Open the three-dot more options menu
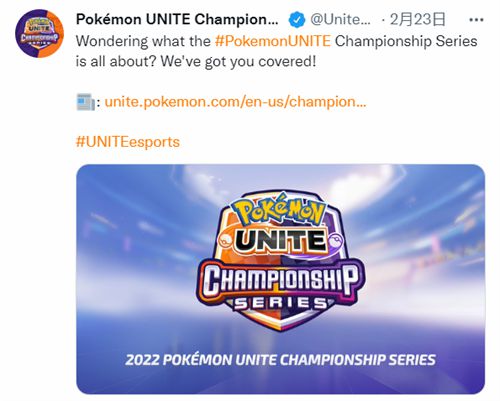The width and height of the screenshot is (500, 401). point(476,20)
